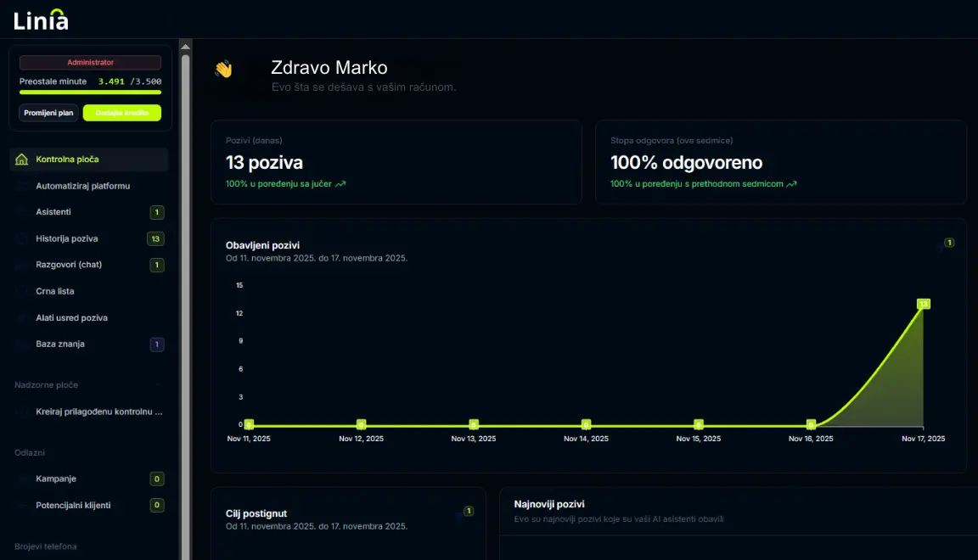The height and width of the screenshot is (560, 978).
Task: Select Baza znanja in sidebar
Action: coord(60,344)
